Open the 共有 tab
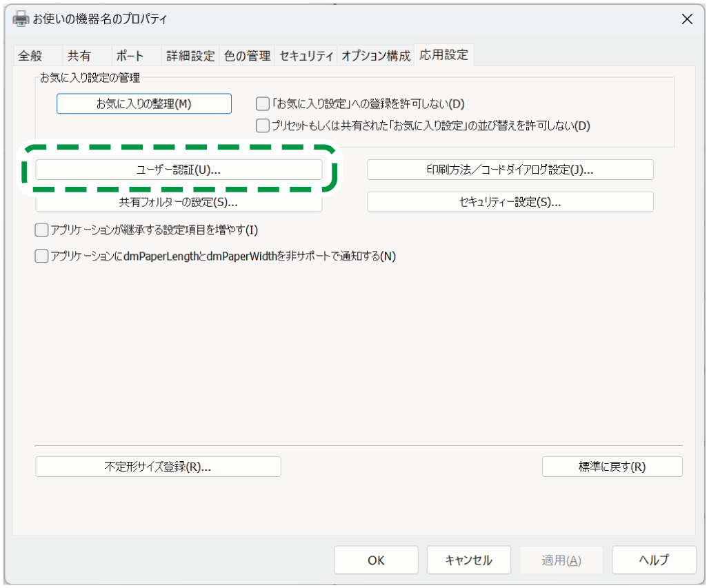This screenshot has height=588, width=709. [x=79, y=56]
